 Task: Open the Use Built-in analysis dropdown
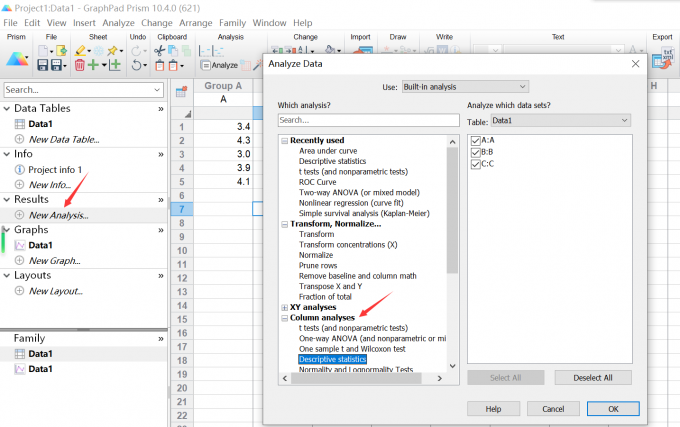tap(464, 87)
